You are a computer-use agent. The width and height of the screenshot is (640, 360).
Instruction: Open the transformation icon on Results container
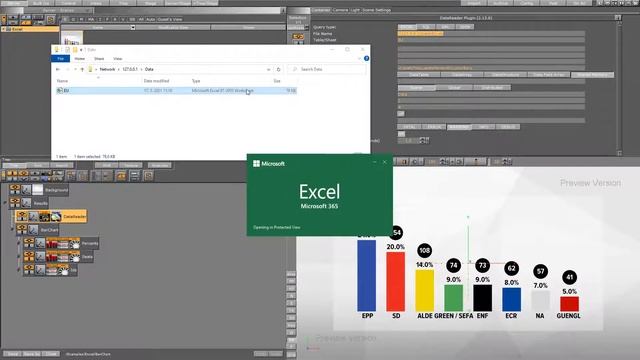[26, 203]
